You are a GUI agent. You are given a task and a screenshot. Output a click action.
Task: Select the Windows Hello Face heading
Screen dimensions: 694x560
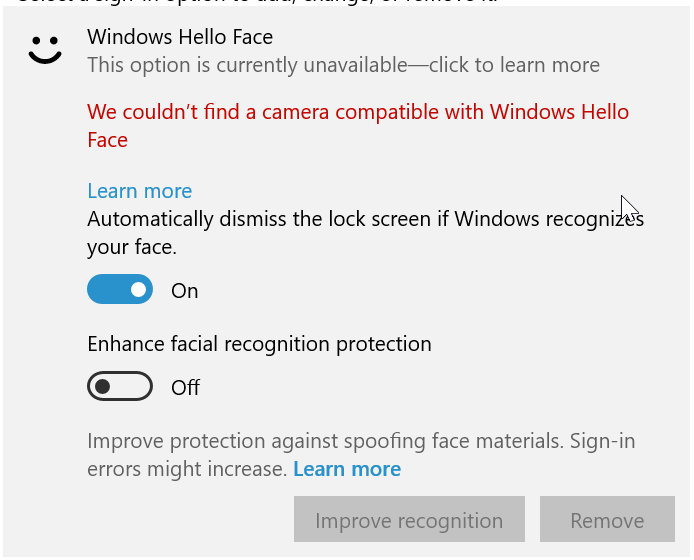point(180,37)
